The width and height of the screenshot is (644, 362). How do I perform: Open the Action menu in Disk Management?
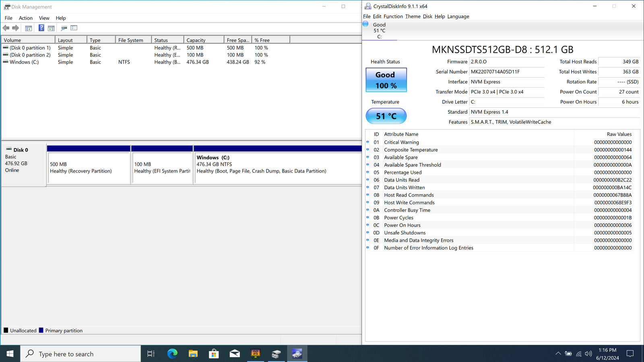tap(26, 18)
